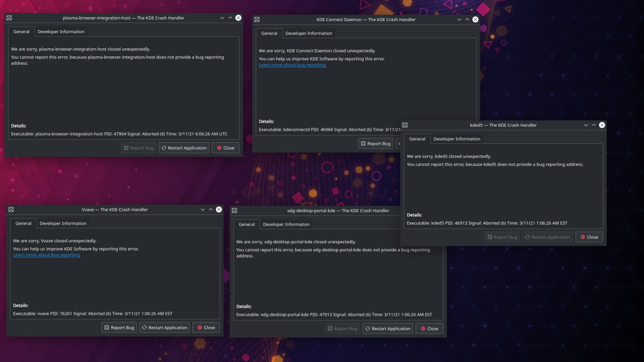
Task: Click Close button in plasma-browser-integration-host window
Action: click(x=225, y=148)
